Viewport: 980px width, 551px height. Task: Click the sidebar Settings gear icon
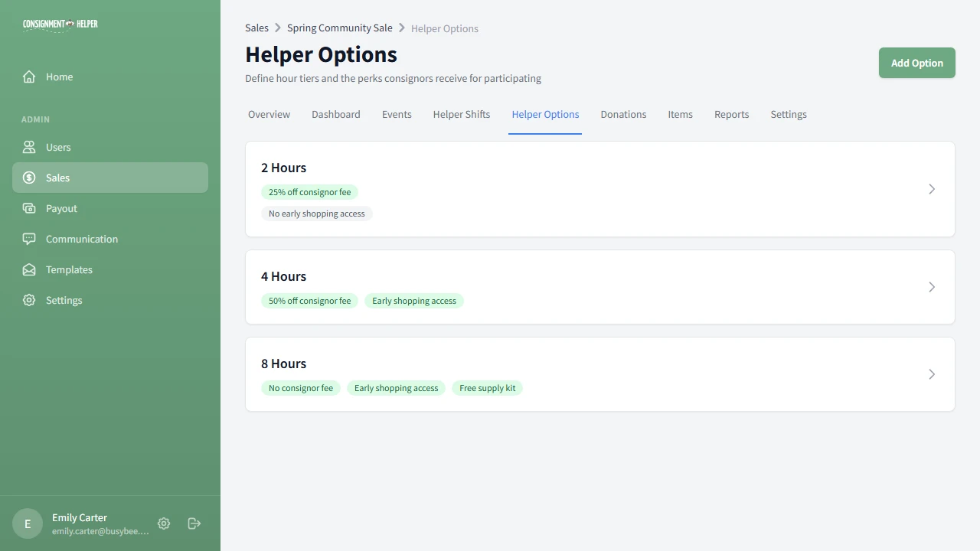[x=28, y=300]
